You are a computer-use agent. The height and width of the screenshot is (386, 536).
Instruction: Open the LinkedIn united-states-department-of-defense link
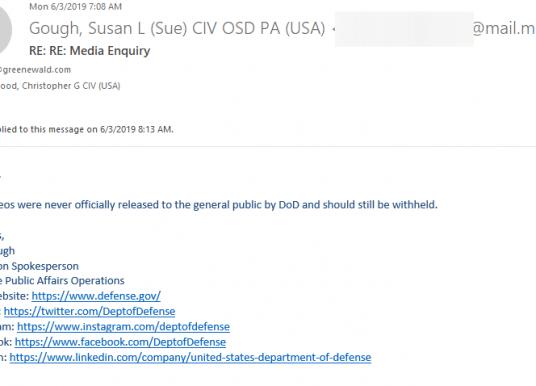[190, 357]
